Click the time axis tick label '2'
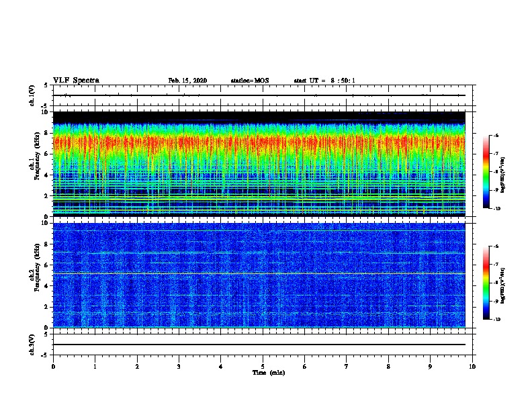The height and width of the screenshot is (411, 532). coord(137,367)
